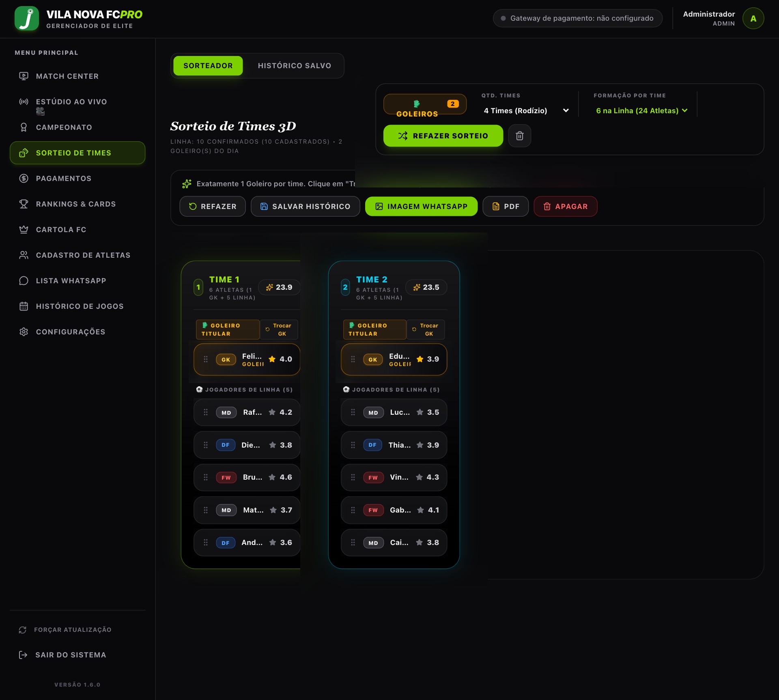
Task: Click the Refazer Sorteio button
Action: (x=443, y=136)
